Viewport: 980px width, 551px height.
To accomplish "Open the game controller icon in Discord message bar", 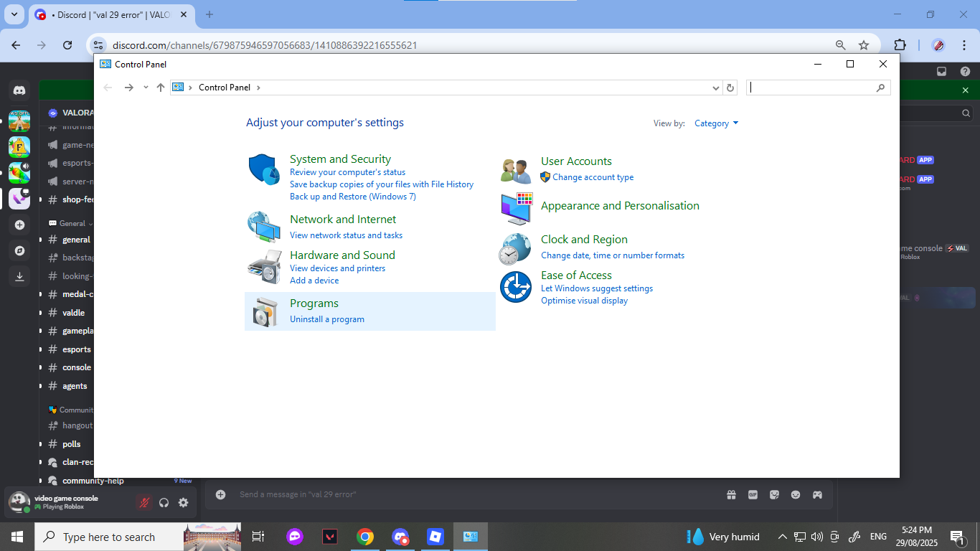I will tap(817, 494).
